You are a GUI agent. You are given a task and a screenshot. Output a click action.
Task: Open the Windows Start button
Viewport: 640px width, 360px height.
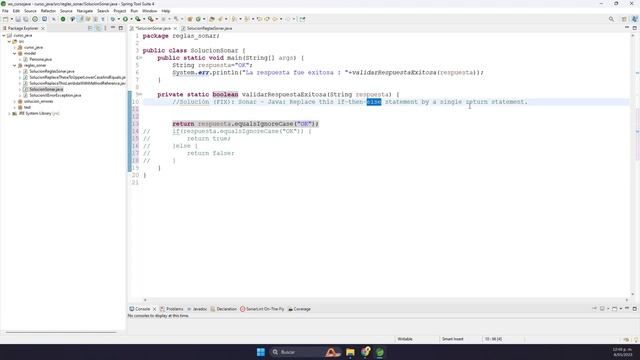(261, 352)
